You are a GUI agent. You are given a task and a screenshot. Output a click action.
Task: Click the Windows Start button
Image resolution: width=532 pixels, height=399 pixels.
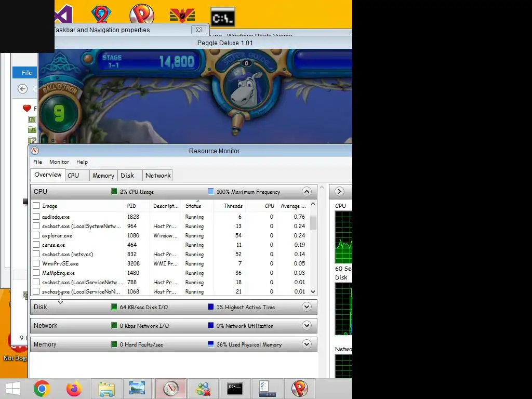13,389
